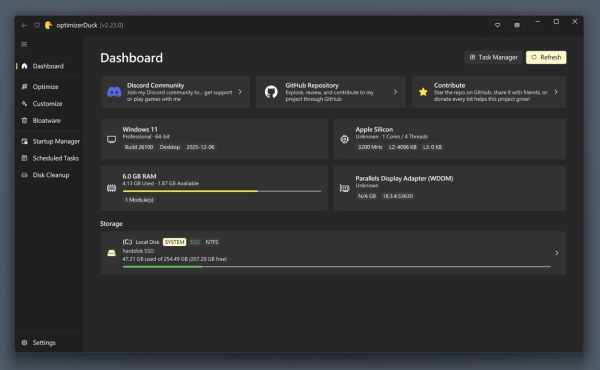This screenshot has height=370, width=600.
Task: Click the GPU icon on Parallels Display card
Action: (x=344, y=188)
